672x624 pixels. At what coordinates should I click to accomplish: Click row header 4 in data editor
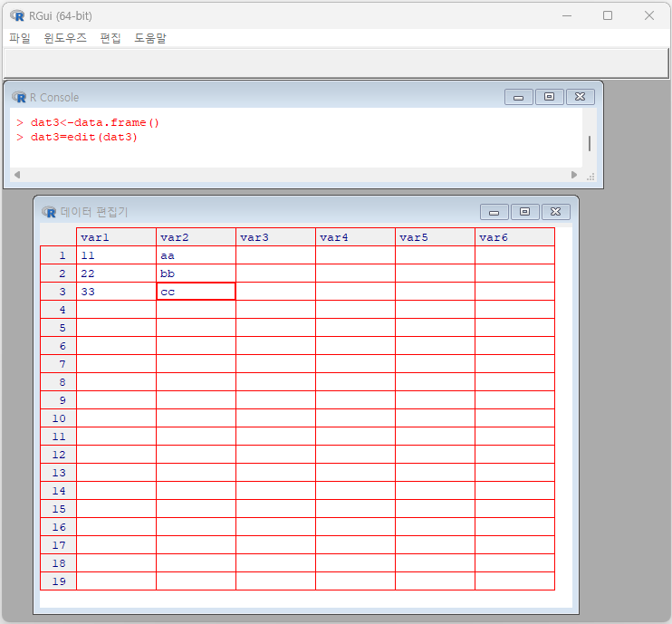[58, 310]
